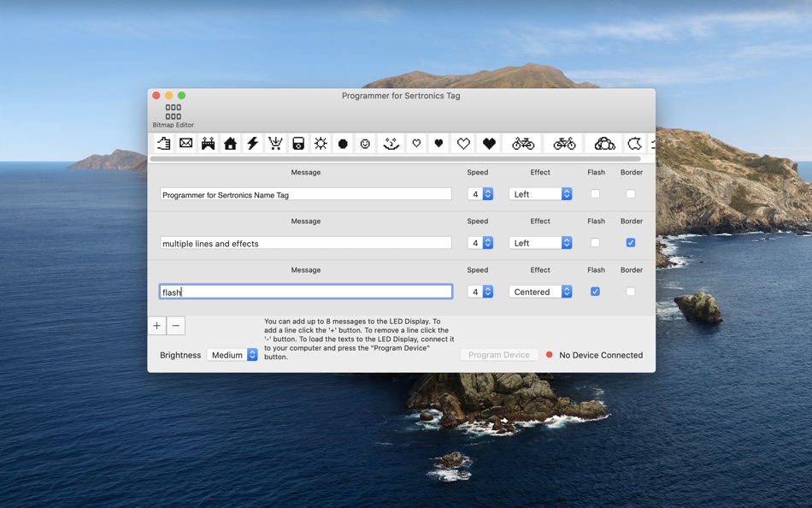Open the Centered effect dropdown
Screen dimensions: 812x508
540,292
